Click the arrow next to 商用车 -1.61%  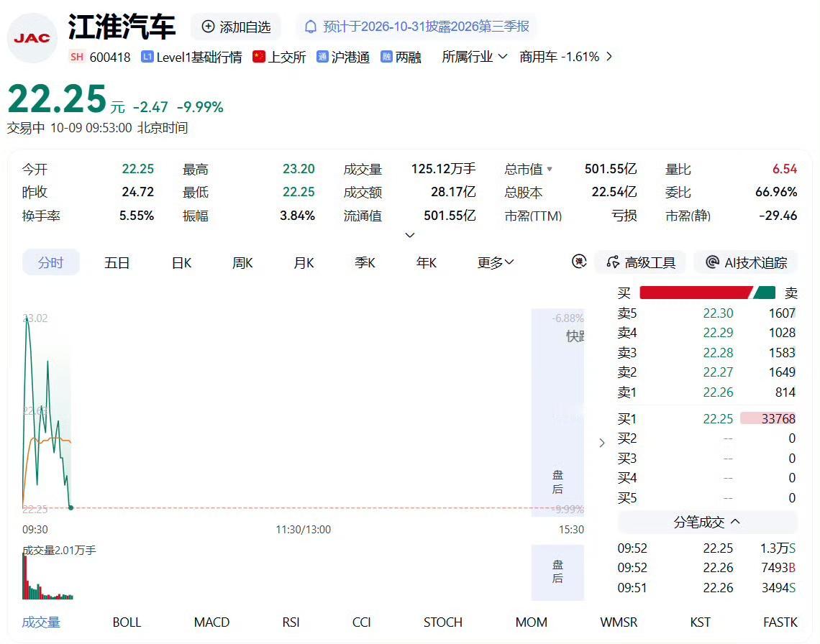click(x=609, y=57)
